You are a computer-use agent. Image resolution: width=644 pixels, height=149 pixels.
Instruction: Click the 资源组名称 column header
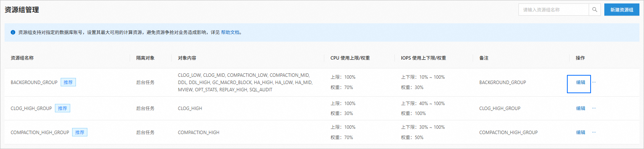tap(22, 58)
